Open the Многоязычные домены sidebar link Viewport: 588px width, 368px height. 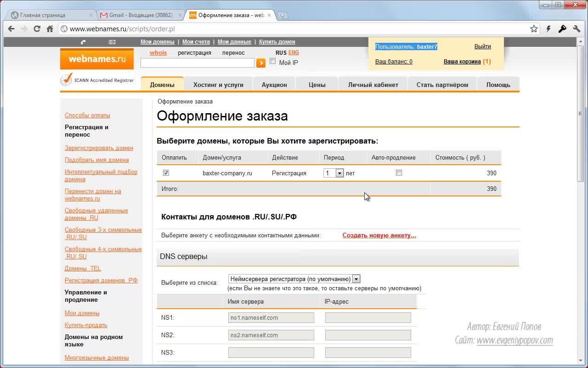97,358
